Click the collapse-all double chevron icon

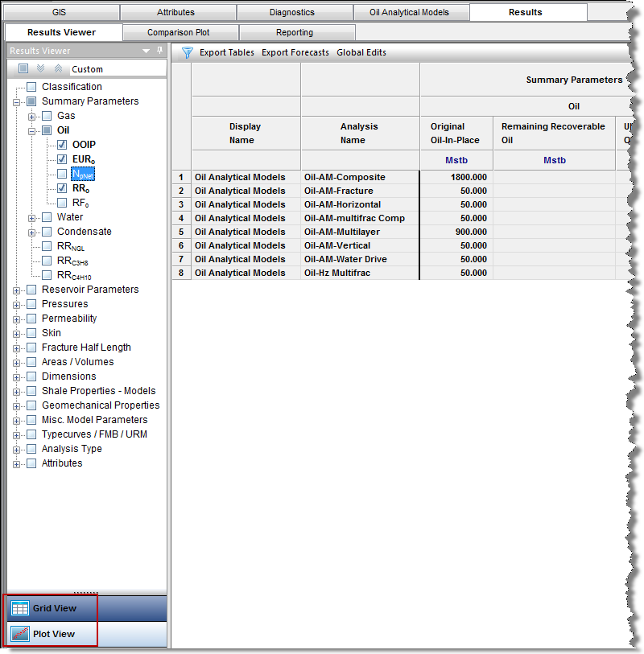[x=56, y=69]
